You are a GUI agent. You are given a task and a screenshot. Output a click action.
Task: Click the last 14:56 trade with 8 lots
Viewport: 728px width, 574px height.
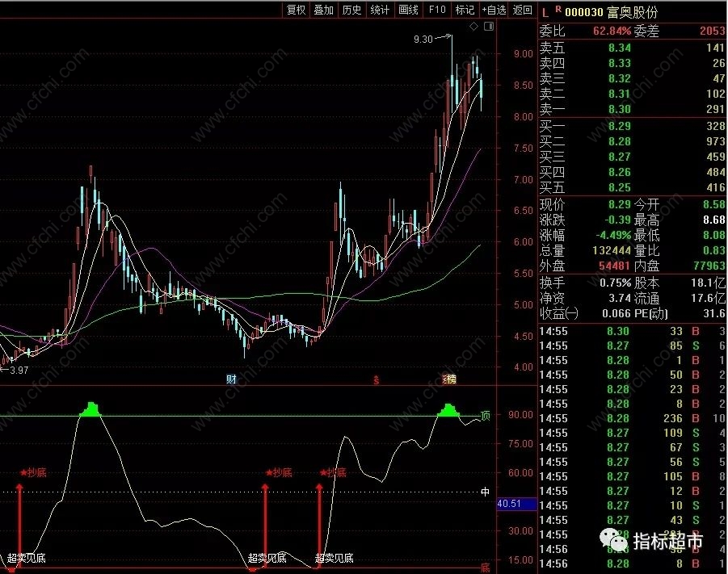coord(631,564)
